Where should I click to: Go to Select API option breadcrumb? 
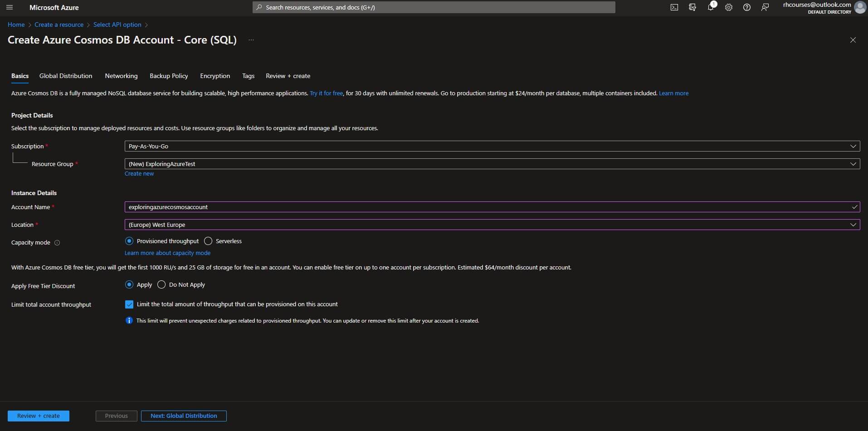tap(117, 24)
